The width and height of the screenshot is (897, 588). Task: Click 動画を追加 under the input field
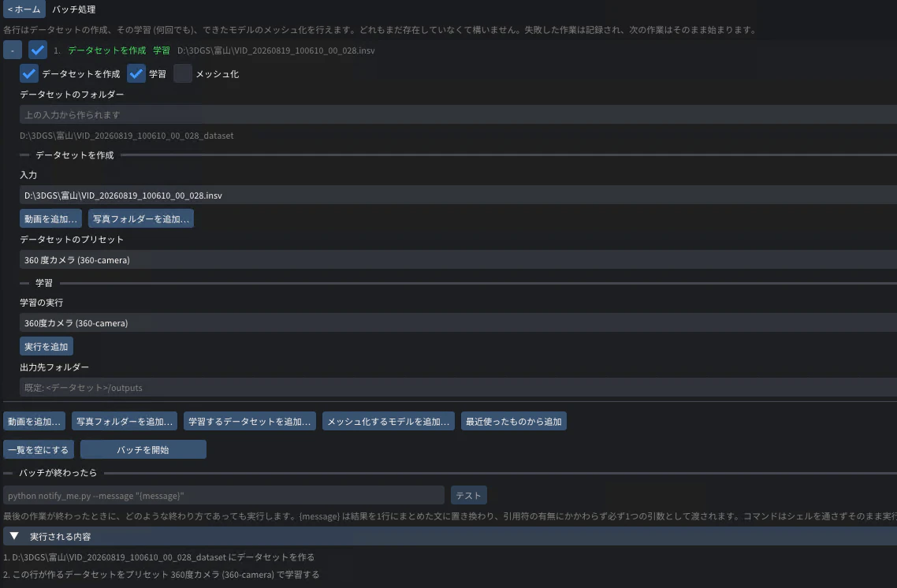pyautogui.click(x=51, y=218)
